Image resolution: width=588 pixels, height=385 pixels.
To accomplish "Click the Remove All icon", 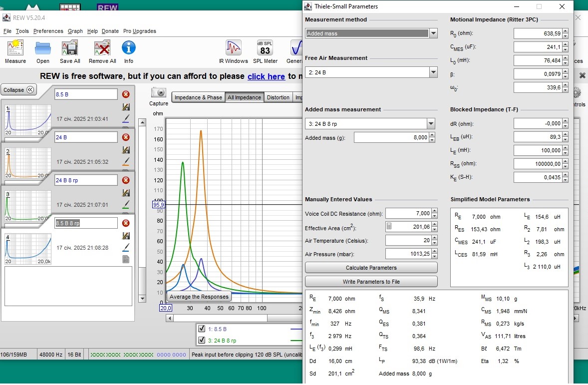I will pyautogui.click(x=102, y=48).
